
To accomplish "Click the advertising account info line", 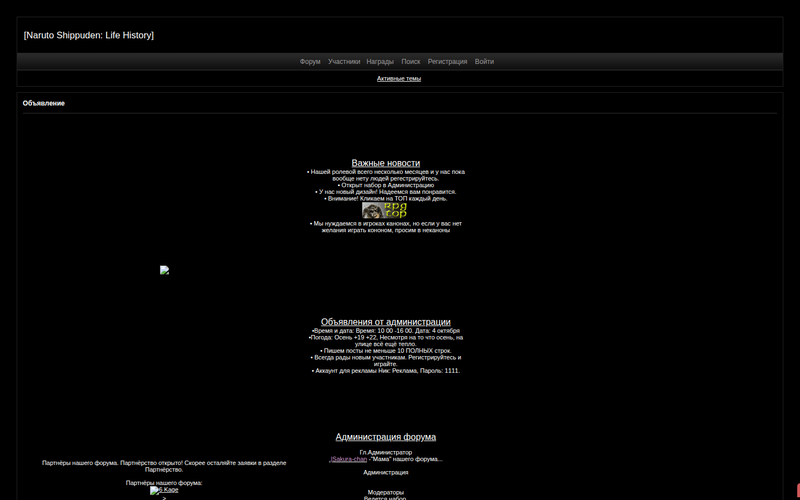I will pos(386,370).
